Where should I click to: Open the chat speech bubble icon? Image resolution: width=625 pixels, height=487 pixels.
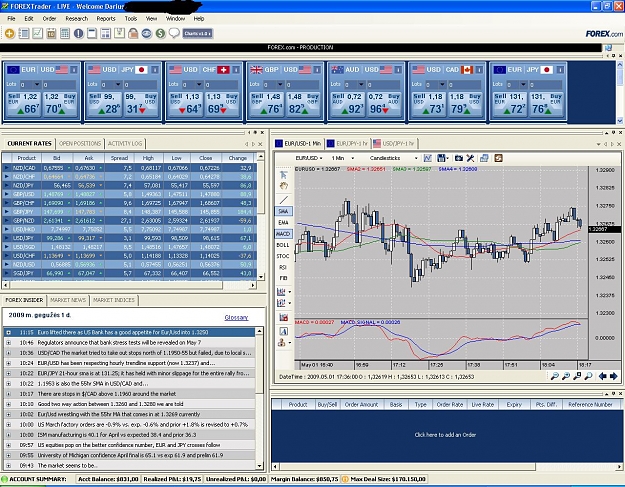click(174, 33)
